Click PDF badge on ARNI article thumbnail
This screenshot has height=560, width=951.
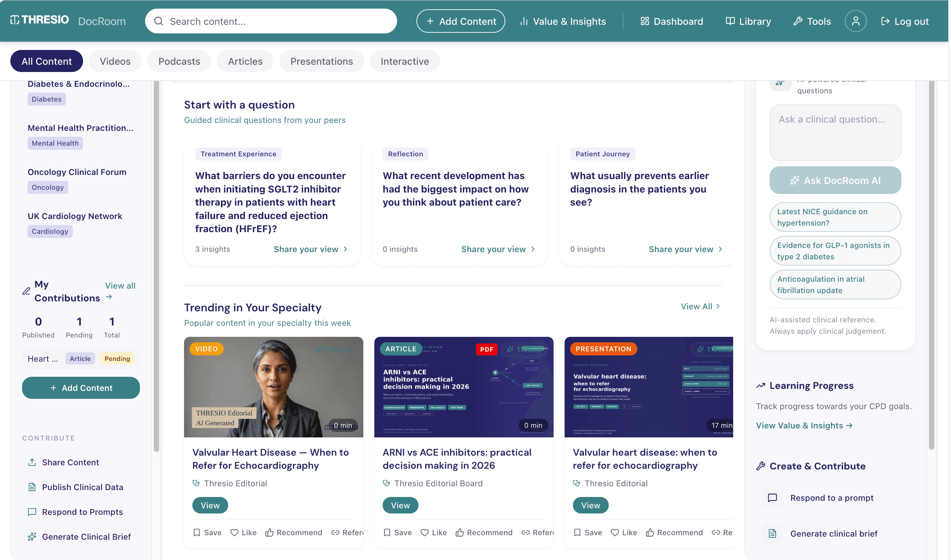coord(486,349)
